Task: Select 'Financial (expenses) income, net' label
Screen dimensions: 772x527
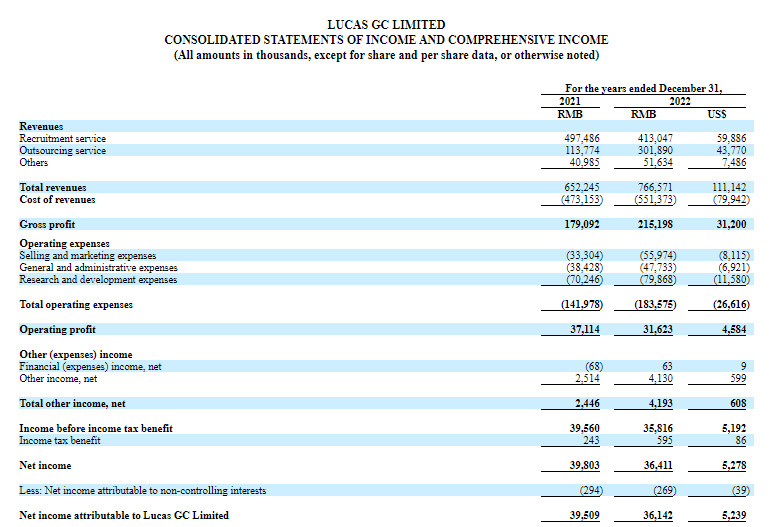Action: click(90, 367)
